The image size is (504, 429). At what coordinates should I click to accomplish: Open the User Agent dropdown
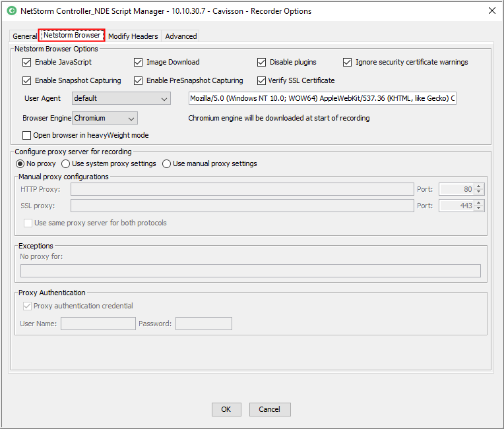121,98
